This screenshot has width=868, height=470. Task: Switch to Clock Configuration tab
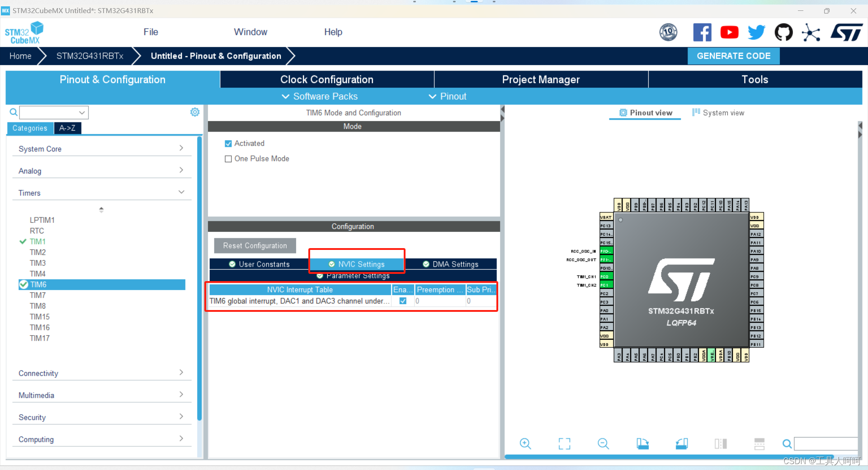[x=327, y=80]
